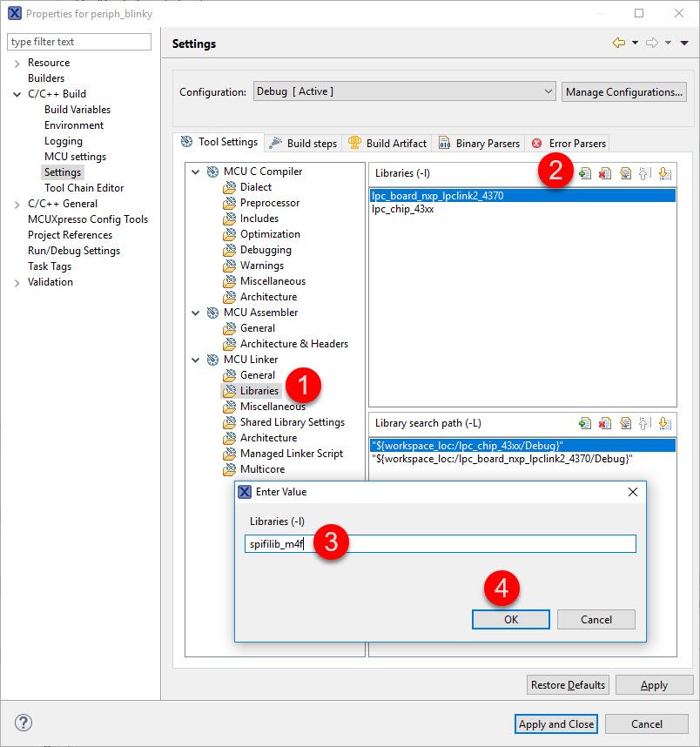This screenshot has height=747, width=700.
Task: Add a new library entry icon
Action: click(x=584, y=172)
